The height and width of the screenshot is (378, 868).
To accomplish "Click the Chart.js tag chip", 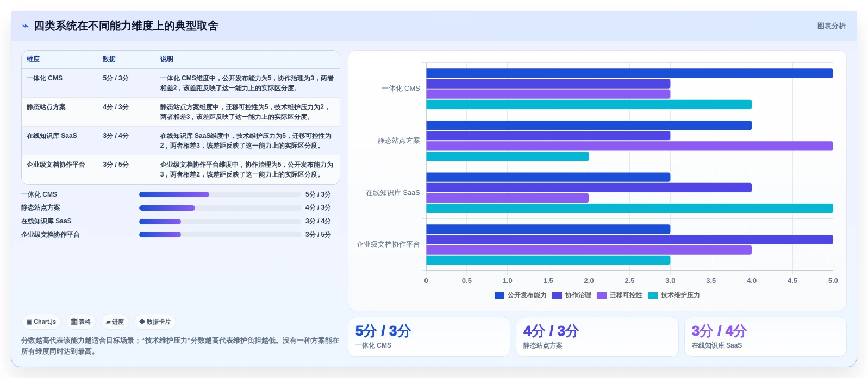I will [x=41, y=322].
